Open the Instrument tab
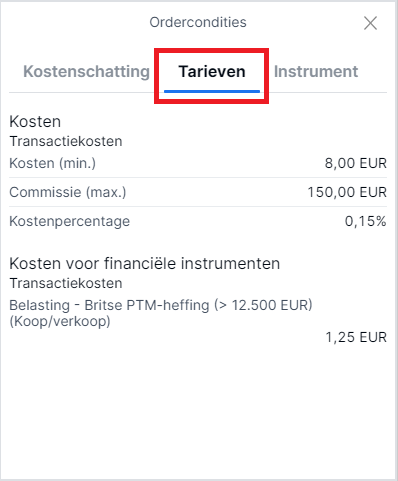398x481 pixels. [316, 71]
